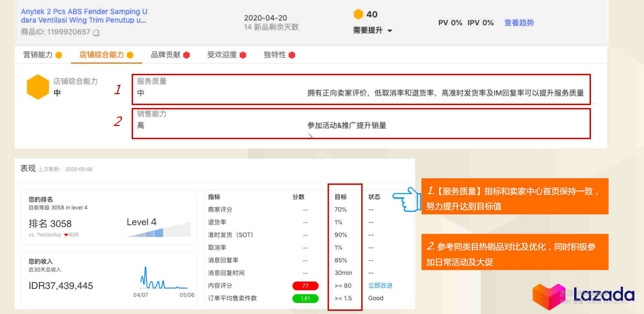
Task: Click the large yellow 店铺综合能力 hexagon icon
Action: coord(38,87)
